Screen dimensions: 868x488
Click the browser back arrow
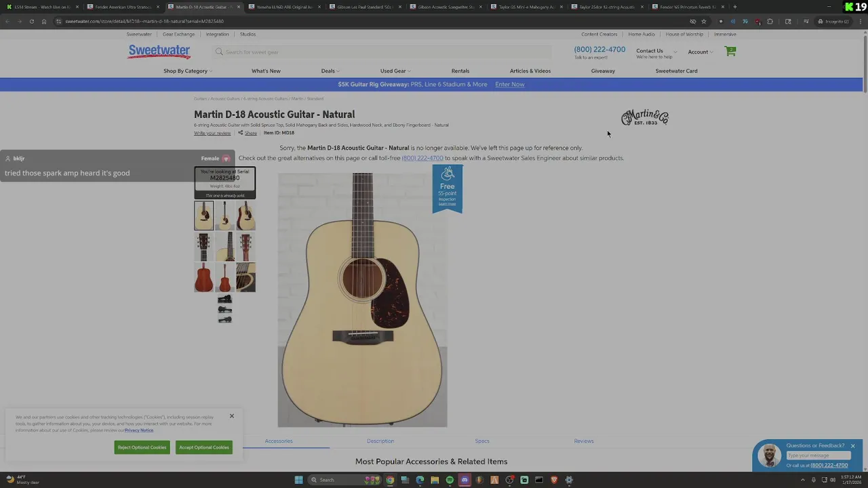point(7,21)
